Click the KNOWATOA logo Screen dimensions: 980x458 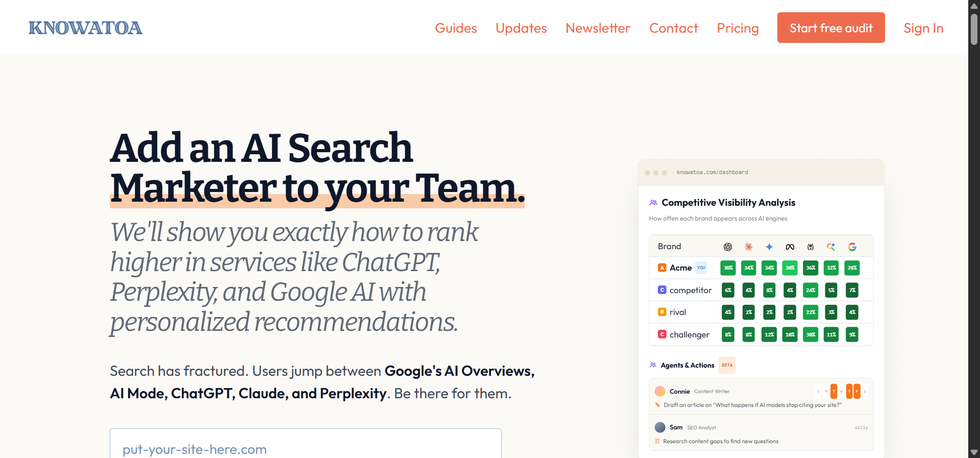85,28
